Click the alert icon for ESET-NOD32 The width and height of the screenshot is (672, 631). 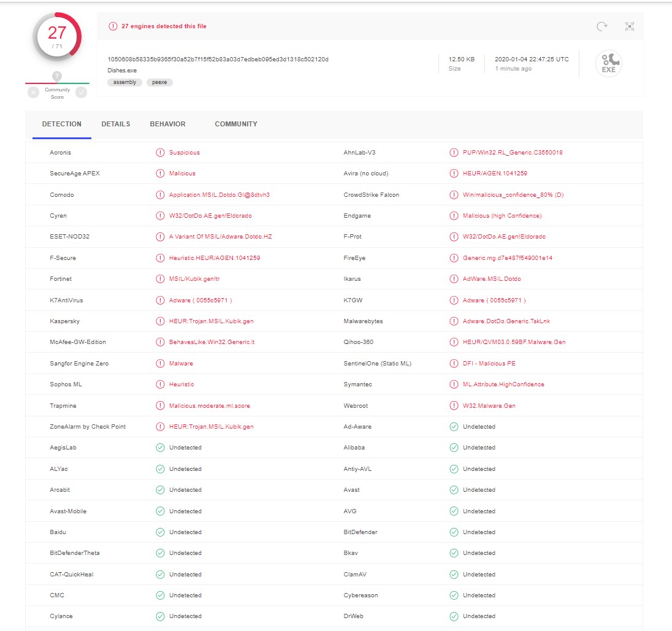pyautogui.click(x=160, y=237)
